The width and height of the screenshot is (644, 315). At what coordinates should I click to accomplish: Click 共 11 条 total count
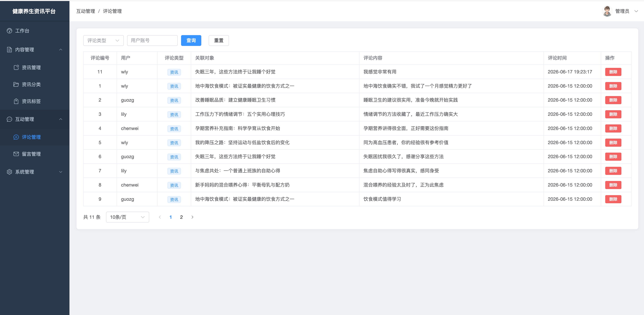tap(92, 217)
